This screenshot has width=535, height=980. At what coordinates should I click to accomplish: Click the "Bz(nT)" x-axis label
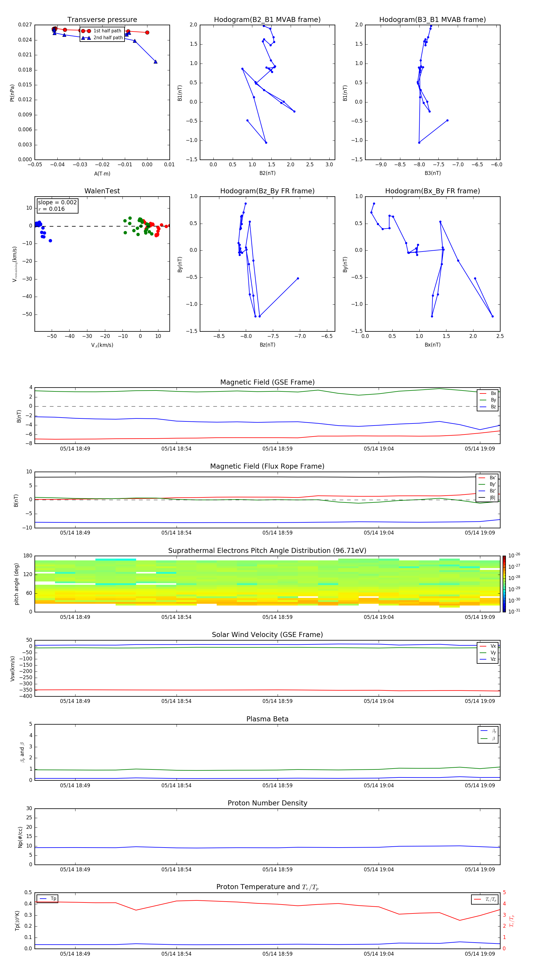tap(267, 345)
